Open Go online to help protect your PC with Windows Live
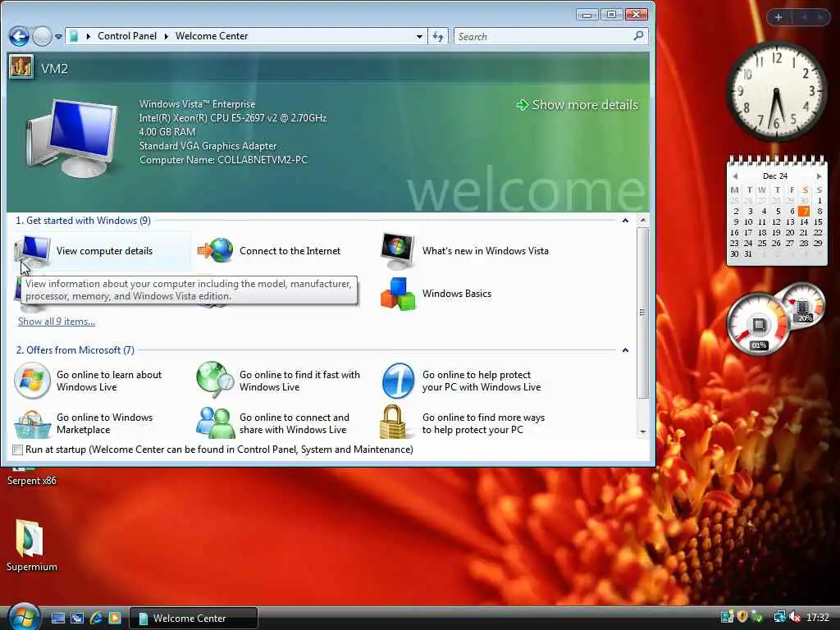The width and height of the screenshot is (840, 630). pyautogui.click(x=462, y=381)
